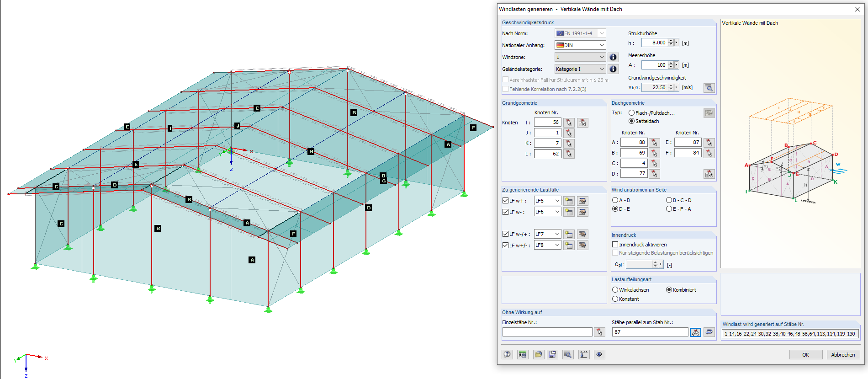Viewport: 868px width, 379px height.
Task: Pick node I graphically in the model
Action: [x=569, y=123]
